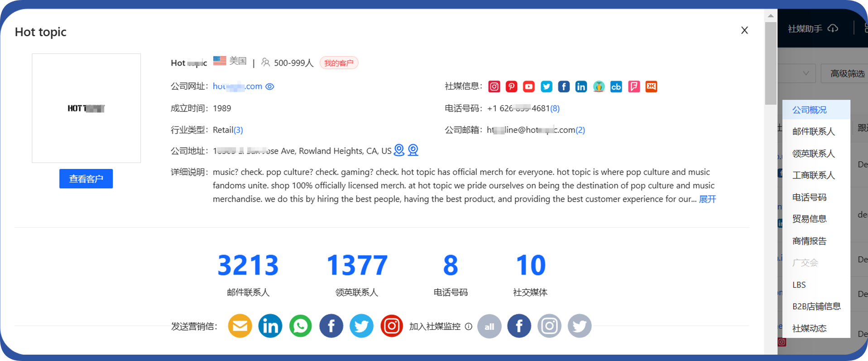Open the dropdown left of 高级筛选
Viewport: 868px width, 361px height.
(x=796, y=73)
